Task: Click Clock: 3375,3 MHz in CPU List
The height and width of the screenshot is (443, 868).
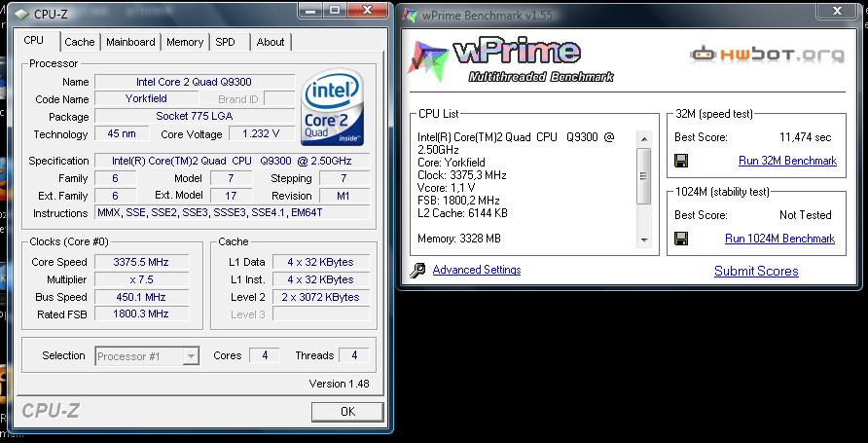Action: point(462,175)
